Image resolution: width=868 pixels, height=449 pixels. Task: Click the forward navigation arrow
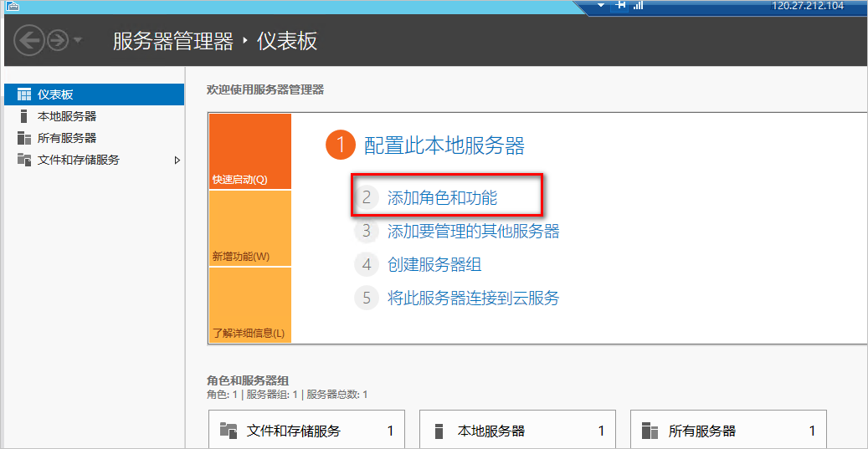point(57,40)
